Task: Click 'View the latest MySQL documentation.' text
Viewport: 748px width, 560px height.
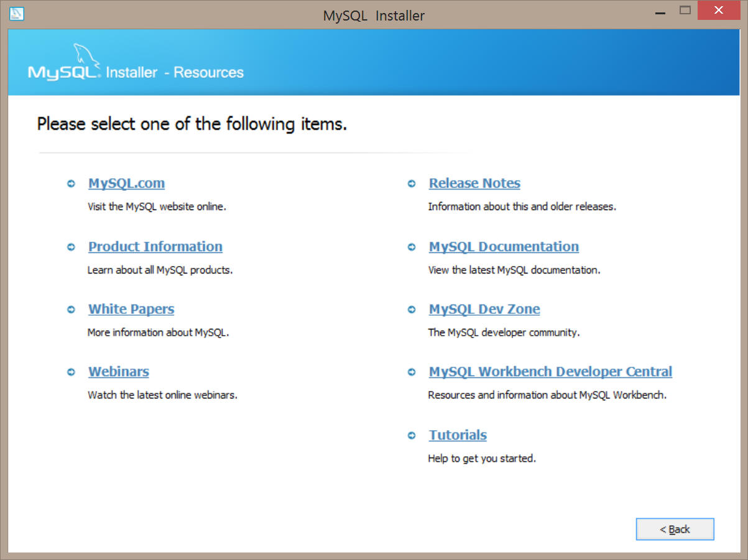Action: coord(514,270)
